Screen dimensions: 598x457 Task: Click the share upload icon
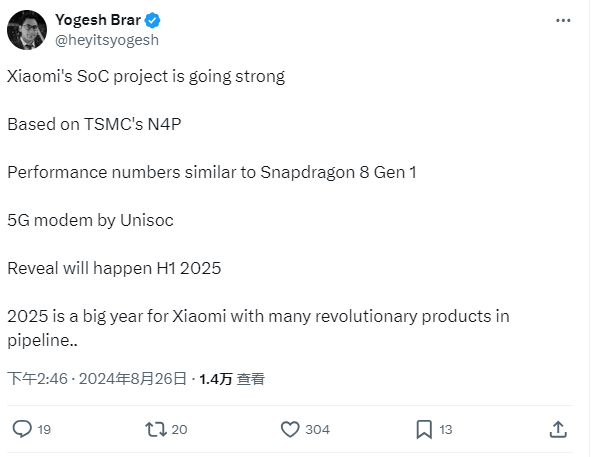click(558, 429)
